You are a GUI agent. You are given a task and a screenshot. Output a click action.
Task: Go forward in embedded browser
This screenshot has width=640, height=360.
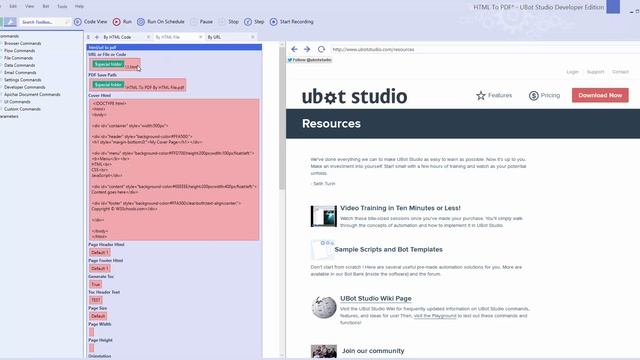point(307,49)
